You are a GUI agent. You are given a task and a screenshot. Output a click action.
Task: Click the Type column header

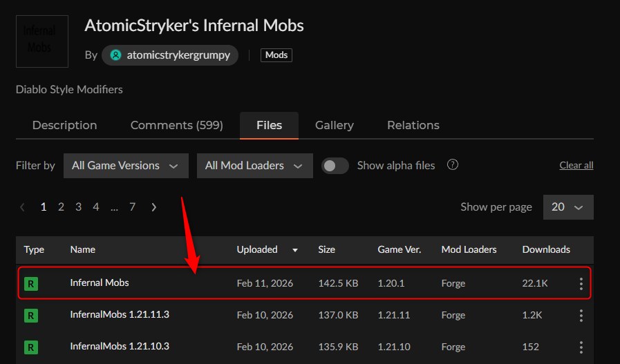[x=34, y=249]
